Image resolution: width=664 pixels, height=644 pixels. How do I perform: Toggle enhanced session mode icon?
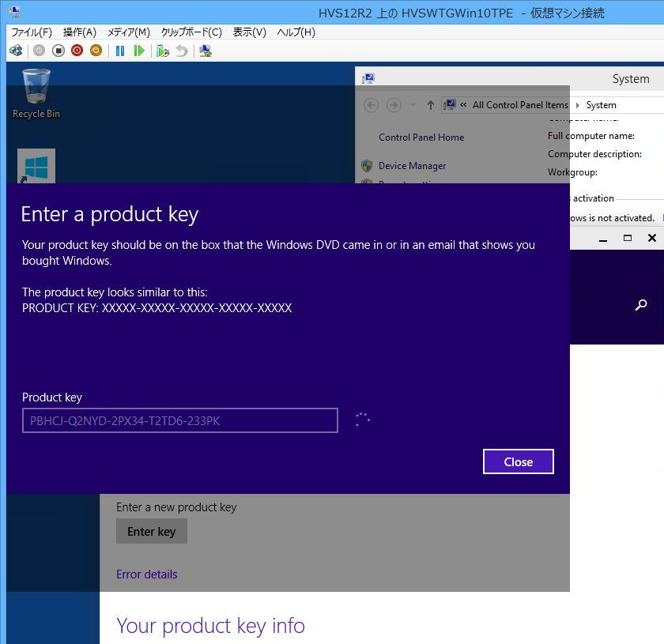(206, 51)
